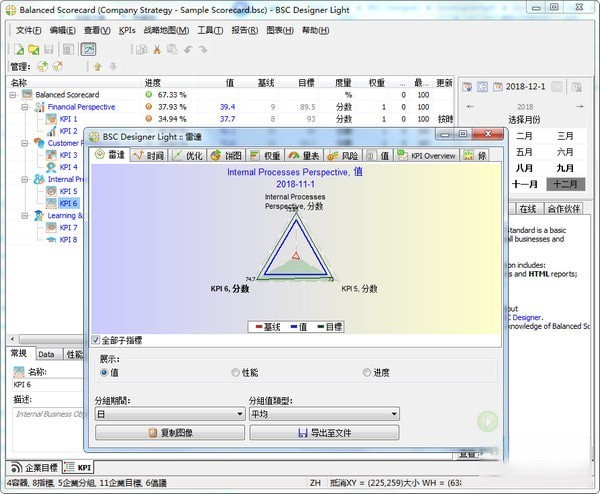Click the new document toolbar icon
Viewport: 600px width, 494px height.
19,49
